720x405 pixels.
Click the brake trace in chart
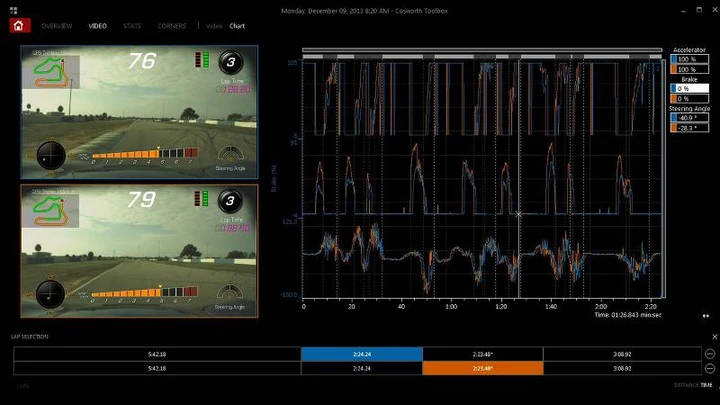[482, 179]
